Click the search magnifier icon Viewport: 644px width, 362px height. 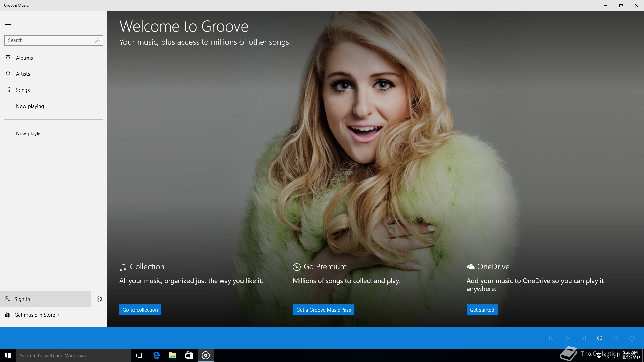tap(98, 40)
